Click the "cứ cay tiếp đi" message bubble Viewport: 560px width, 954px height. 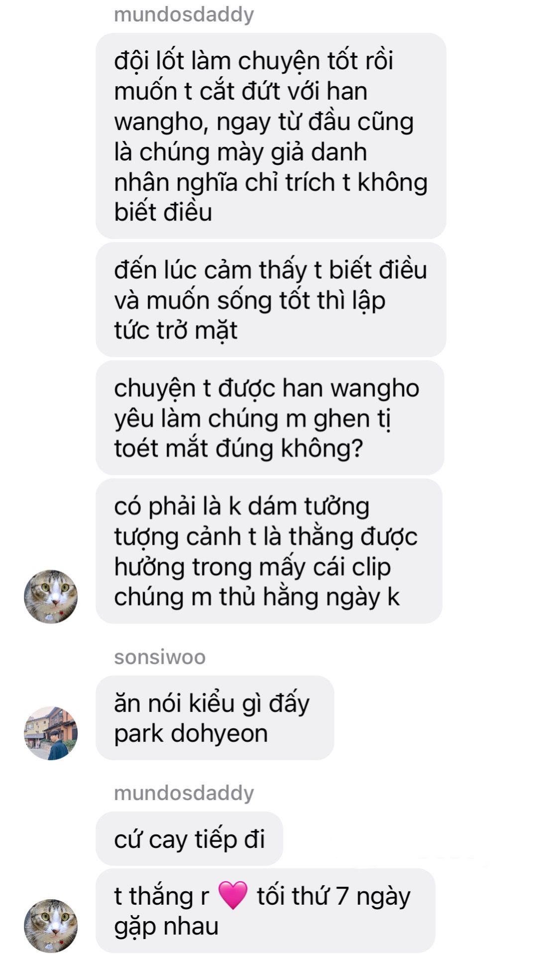coord(189,839)
